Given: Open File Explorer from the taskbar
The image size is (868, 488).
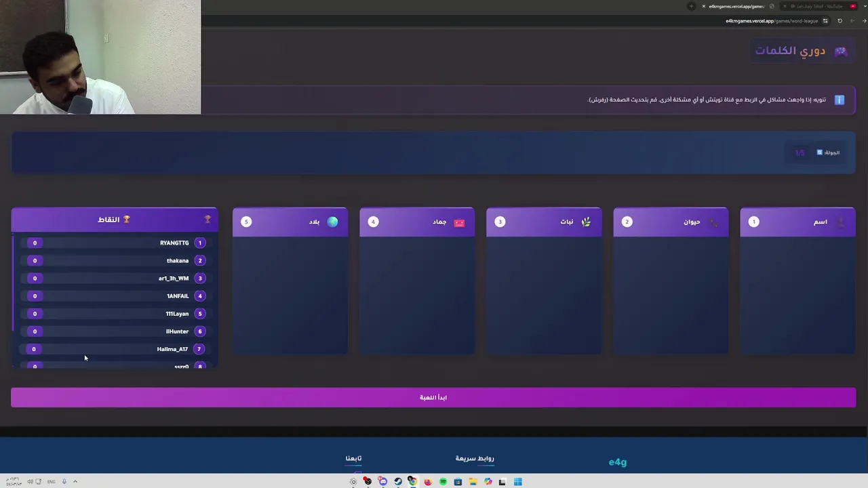Looking at the screenshot, I should click(473, 482).
